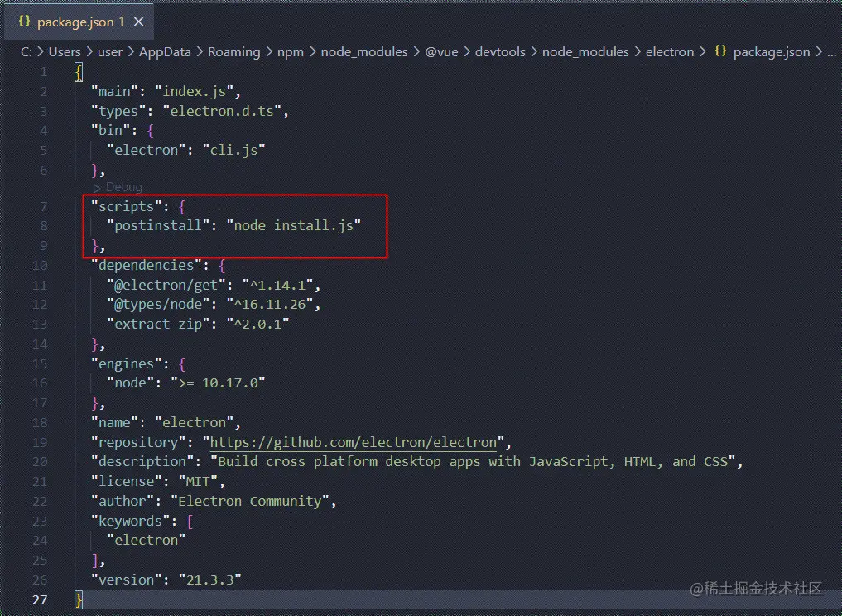Click the "index.js" value
Image resolution: width=842 pixels, height=616 pixels.
point(195,91)
